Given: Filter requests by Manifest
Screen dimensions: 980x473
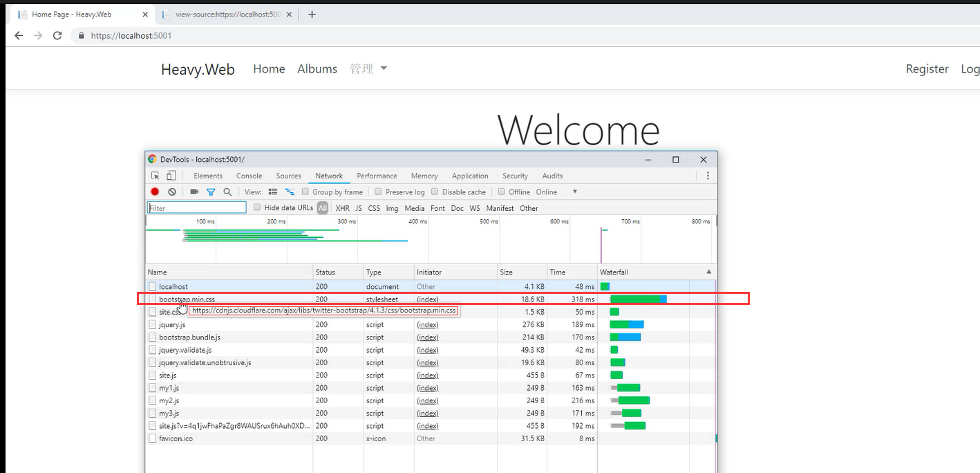Looking at the screenshot, I should (500, 208).
